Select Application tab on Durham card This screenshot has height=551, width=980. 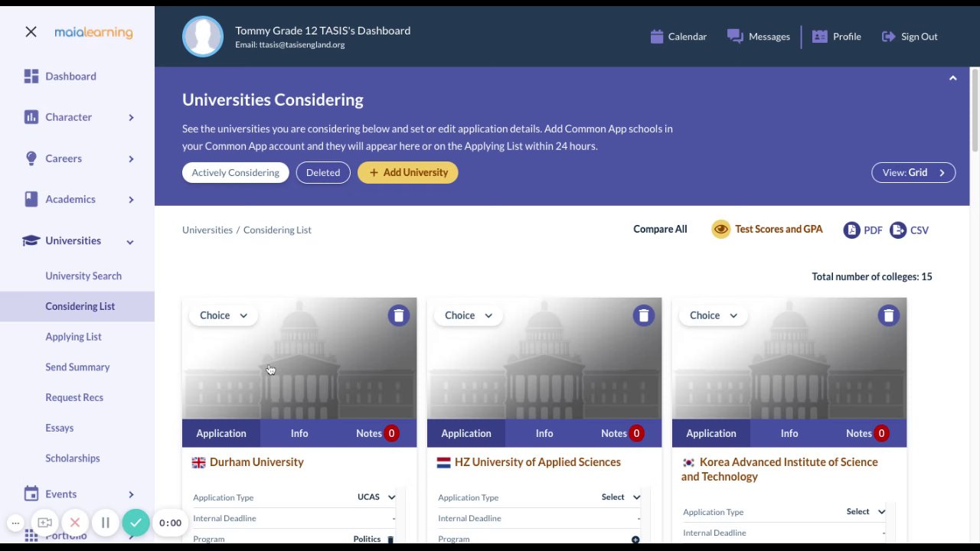coord(221,433)
